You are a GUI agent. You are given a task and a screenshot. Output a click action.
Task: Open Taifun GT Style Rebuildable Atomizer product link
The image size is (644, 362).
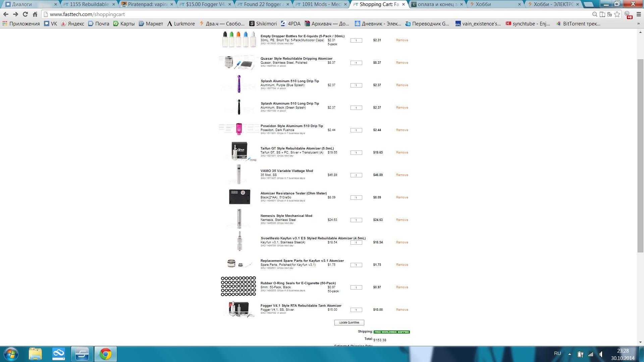(297, 148)
